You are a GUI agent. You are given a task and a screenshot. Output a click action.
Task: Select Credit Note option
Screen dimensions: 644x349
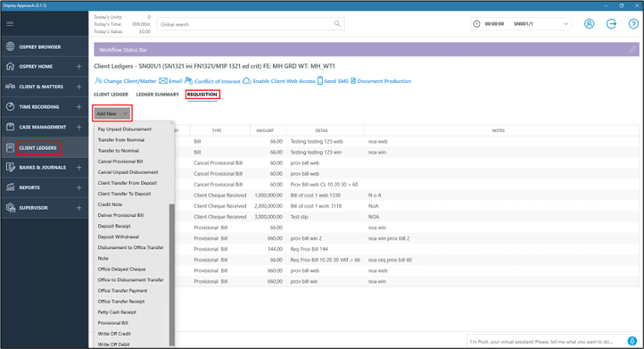(110, 204)
